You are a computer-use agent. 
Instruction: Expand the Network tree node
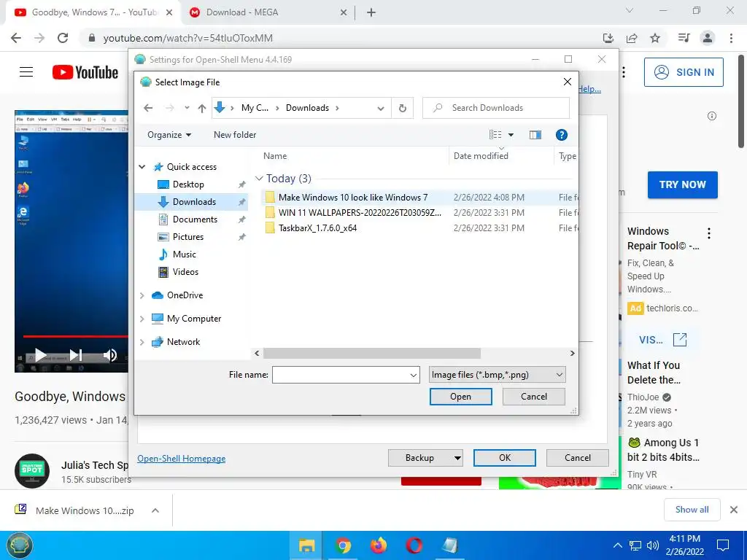pos(142,342)
